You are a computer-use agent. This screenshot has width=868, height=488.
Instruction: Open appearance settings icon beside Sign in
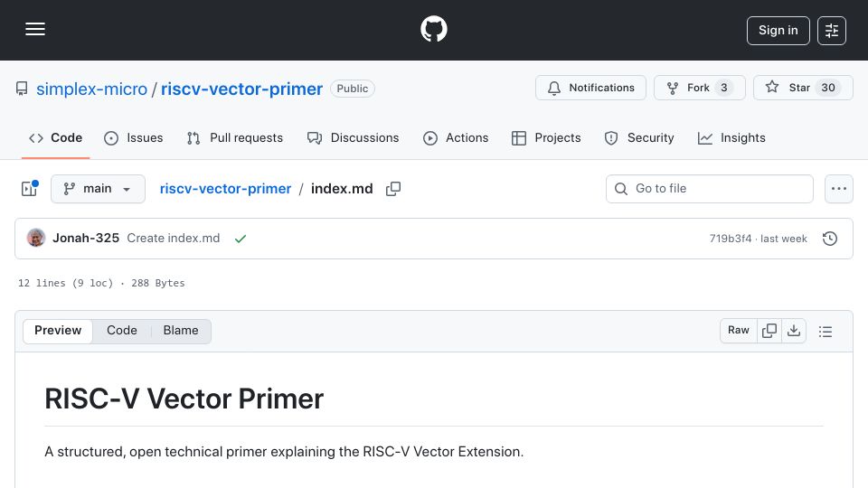click(832, 31)
